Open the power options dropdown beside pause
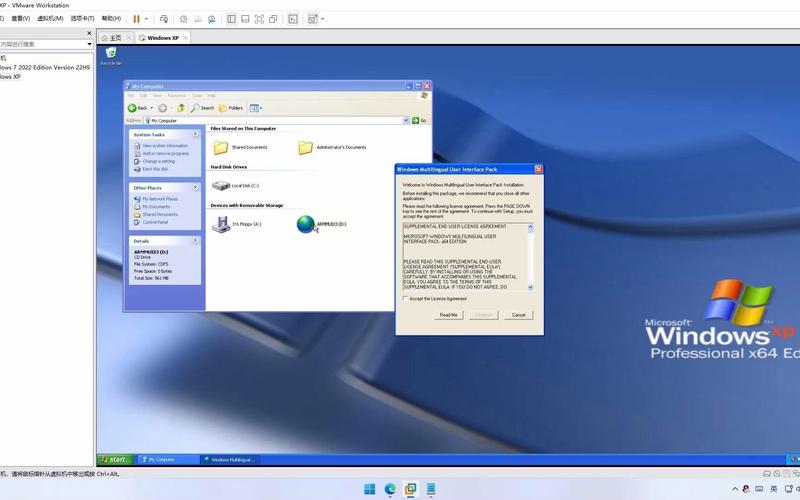 (146, 19)
